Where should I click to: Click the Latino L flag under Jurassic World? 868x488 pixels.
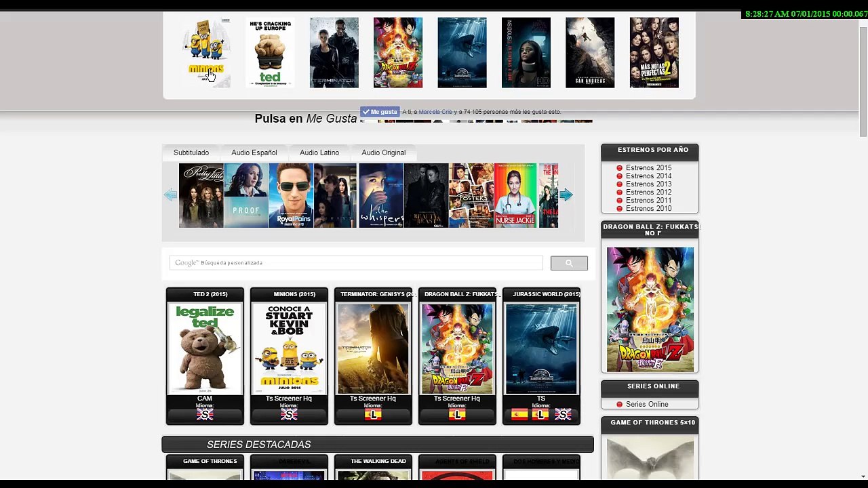[540, 415]
